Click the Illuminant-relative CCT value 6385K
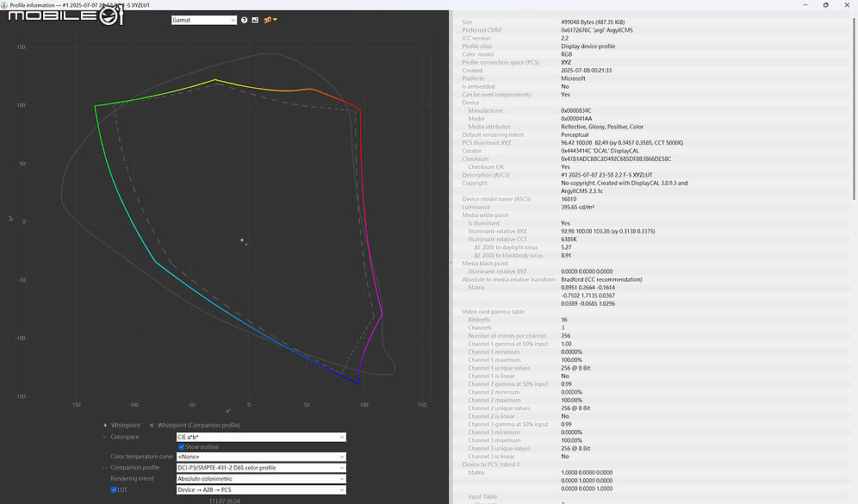Screen dimensions: 858x504 click(x=569, y=240)
